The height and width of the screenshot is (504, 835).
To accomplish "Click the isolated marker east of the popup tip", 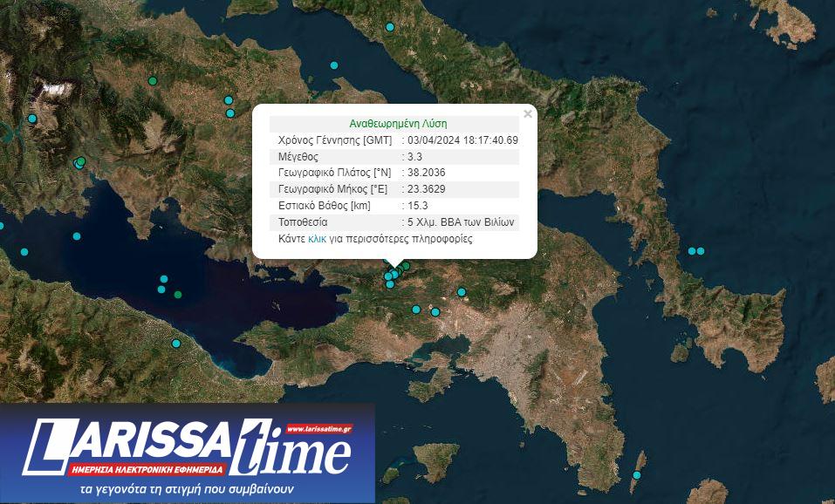I will [x=462, y=292].
